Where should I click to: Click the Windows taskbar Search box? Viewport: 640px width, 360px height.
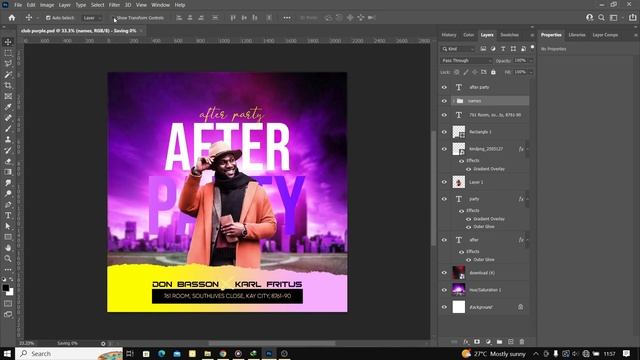69,353
